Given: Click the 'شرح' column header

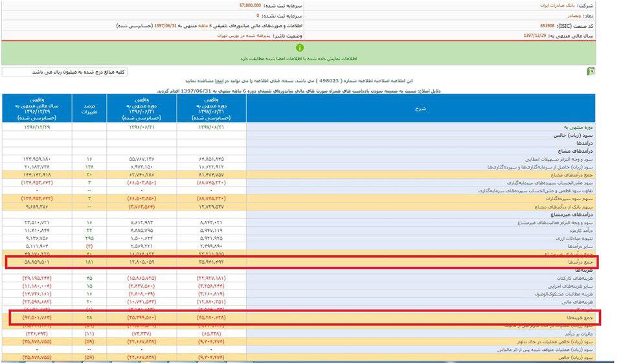Looking at the screenshot, I should (x=420, y=108).
